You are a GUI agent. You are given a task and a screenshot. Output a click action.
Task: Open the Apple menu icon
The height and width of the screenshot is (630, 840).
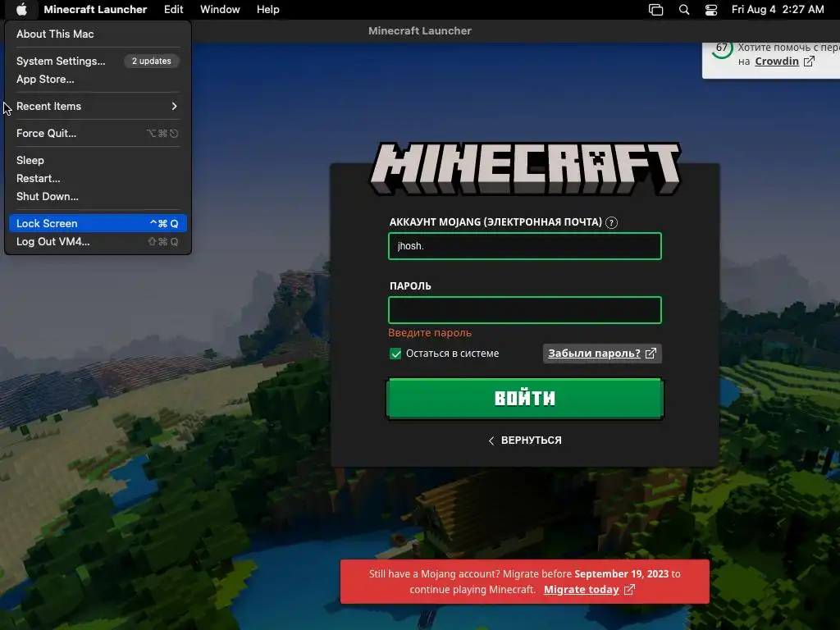(x=21, y=9)
